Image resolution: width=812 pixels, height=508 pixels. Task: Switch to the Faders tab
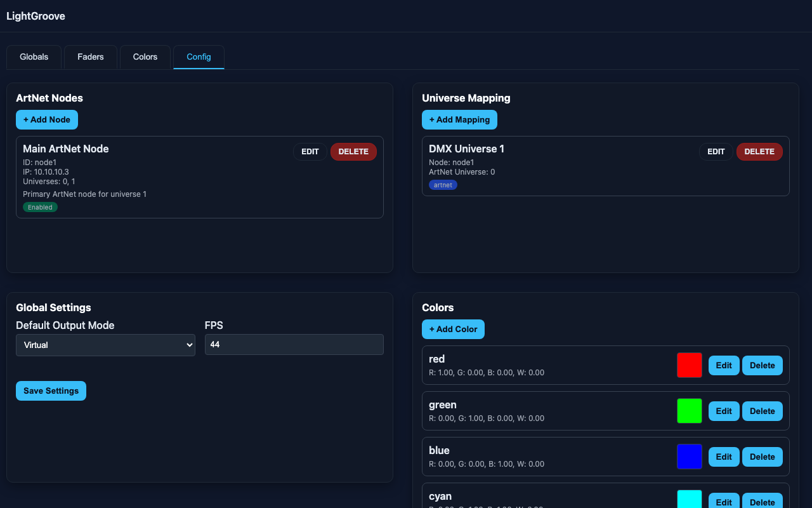(x=90, y=57)
